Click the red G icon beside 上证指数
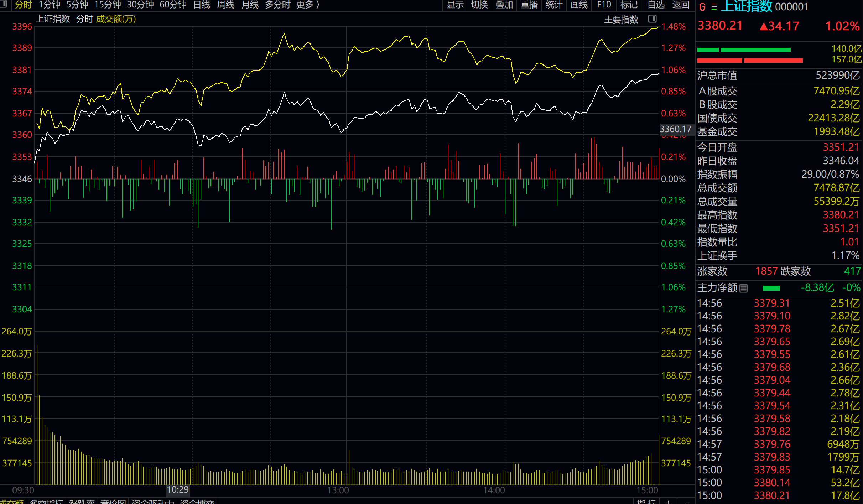 pyautogui.click(x=702, y=7)
